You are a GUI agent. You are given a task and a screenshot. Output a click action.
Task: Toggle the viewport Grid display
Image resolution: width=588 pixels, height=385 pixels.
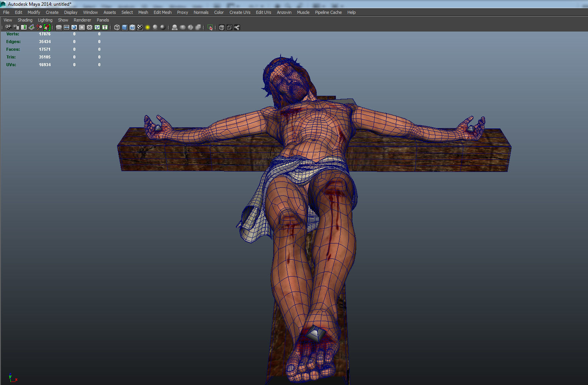(59, 27)
